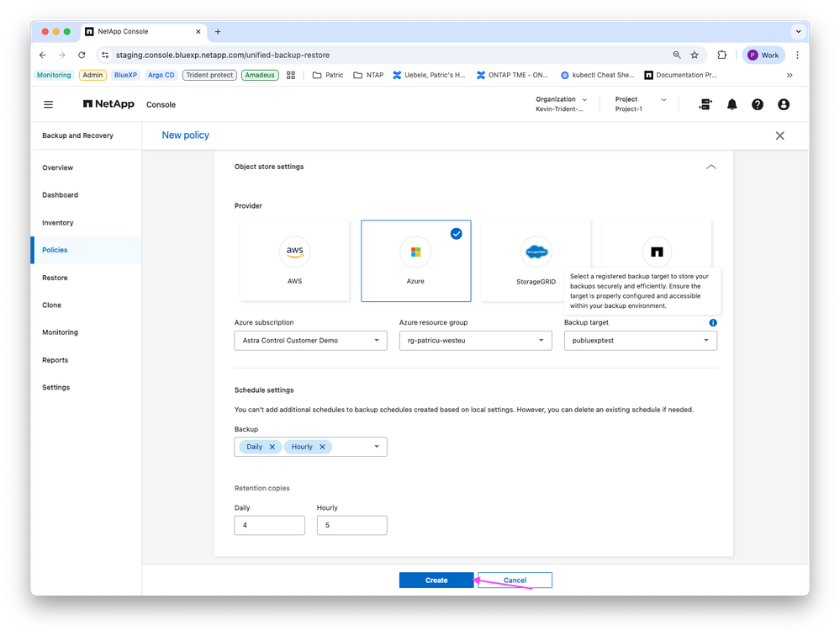Image resolution: width=840 pixels, height=636 pixels.
Task: Open the agents/connectors icon in header
Action: tap(705, 104)
